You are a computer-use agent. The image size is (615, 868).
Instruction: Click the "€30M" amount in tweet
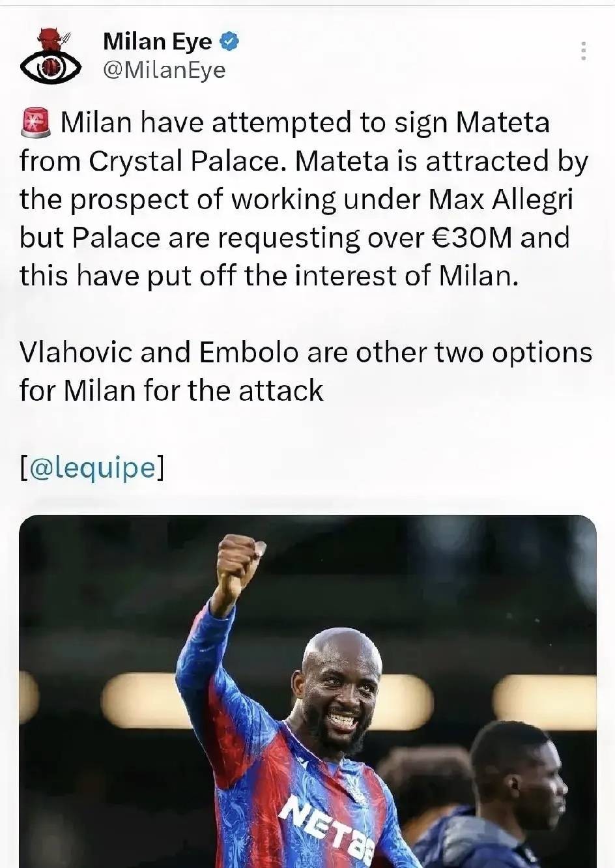[472, 238]
